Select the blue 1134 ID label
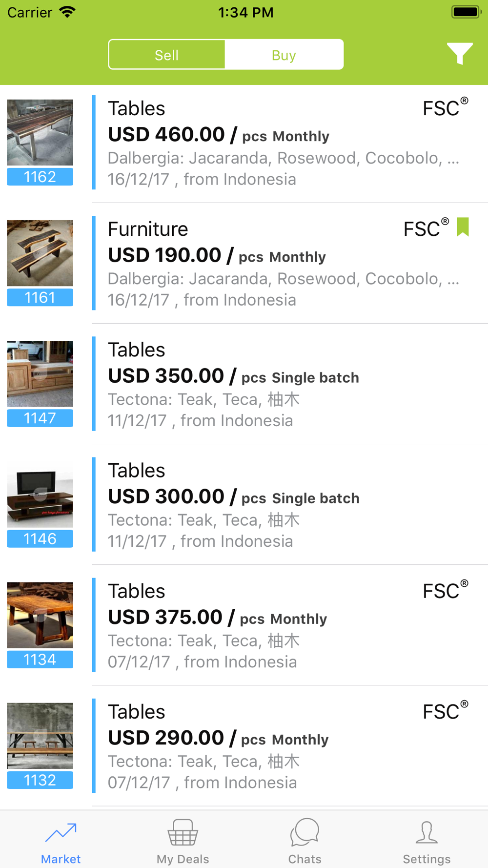The height and width of the screenshot is (868, 488). (40, 660)
